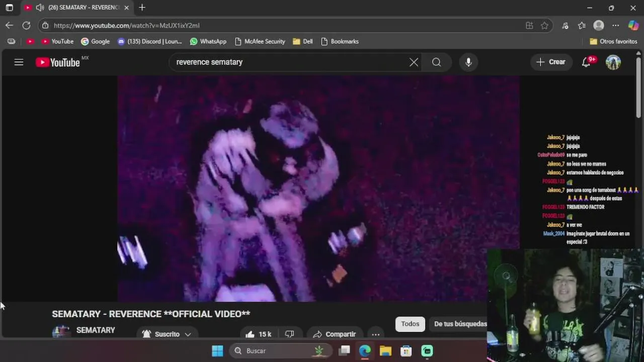
Task: Go back with the browser back arrow
Action: click(10, 25)
